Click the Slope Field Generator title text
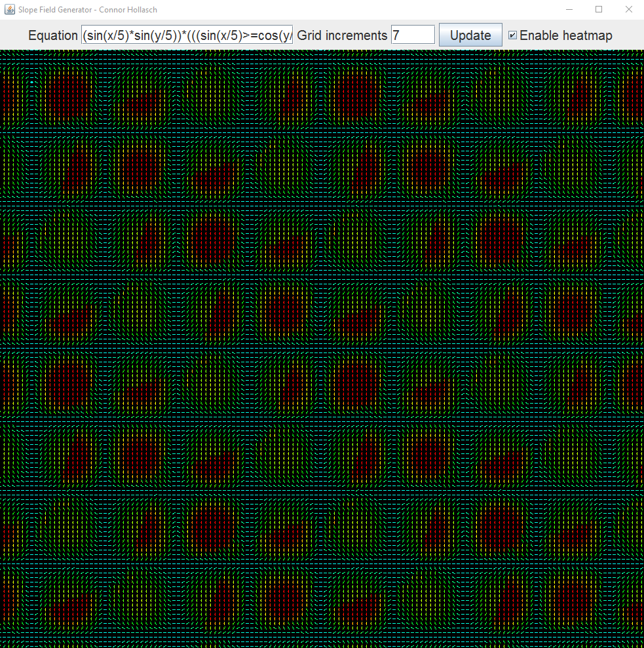Viewport: 644px width, 648px height. click(85, 10)
